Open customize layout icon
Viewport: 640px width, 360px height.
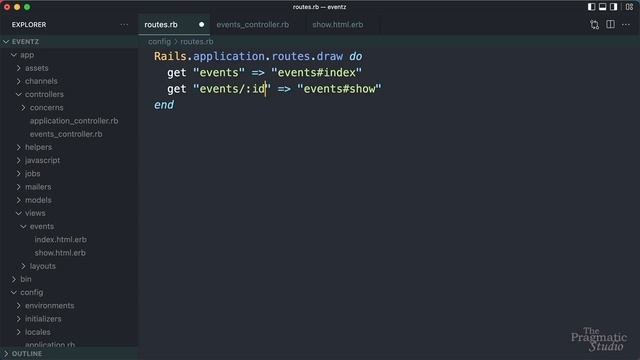pyautogui.click(x=629, y=7)
